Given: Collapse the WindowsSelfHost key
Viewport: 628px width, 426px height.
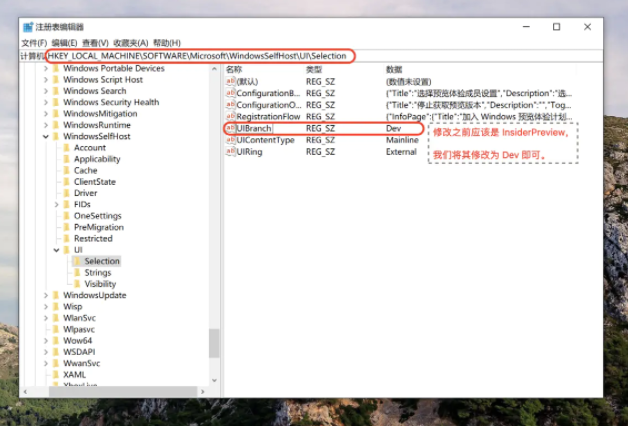Looking at the screenshot, I should pos(46,137).
